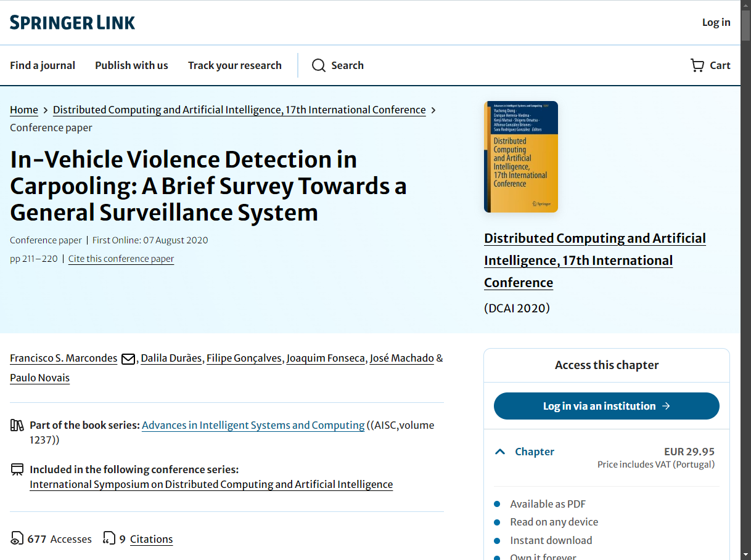This screenshot has width=751, height=560.
Task: Click the 'Available as PDF' list item
Action: click(548, 504)
